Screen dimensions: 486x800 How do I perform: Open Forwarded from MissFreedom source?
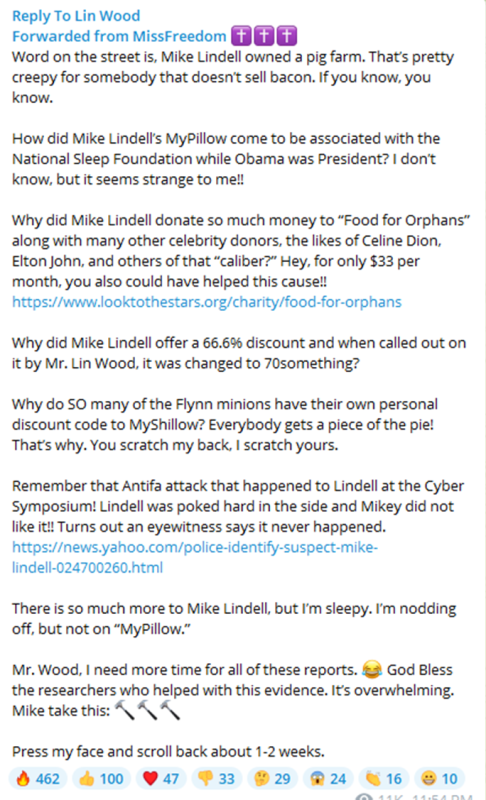click(119, 36)
